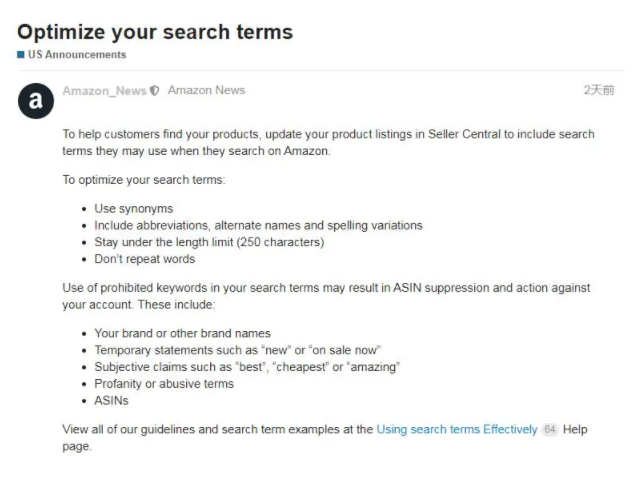Image resolution: width=642 pixels, height=498 pixels.
Task: Click the 'Use synonyms' bullet item
Action: tap(134, 208)
